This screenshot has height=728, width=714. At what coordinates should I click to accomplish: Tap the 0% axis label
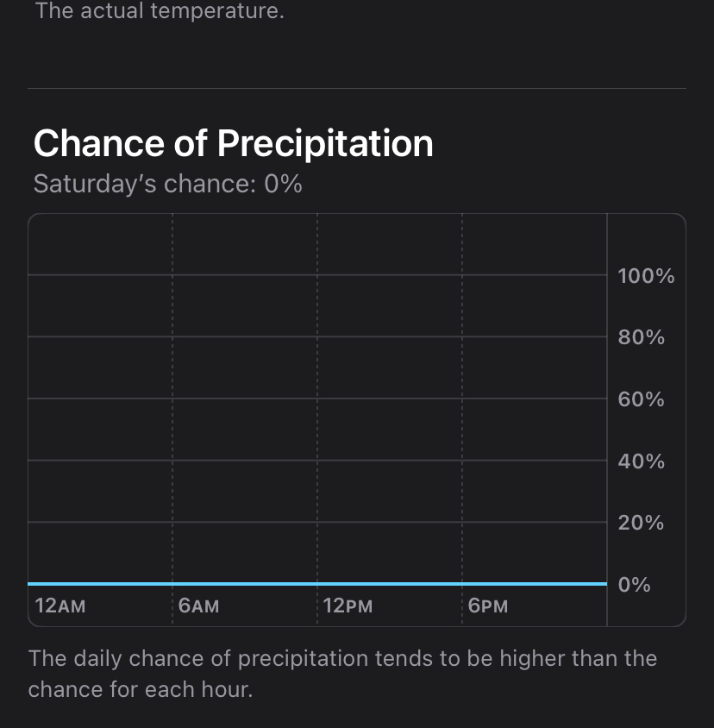click(634, 585)
